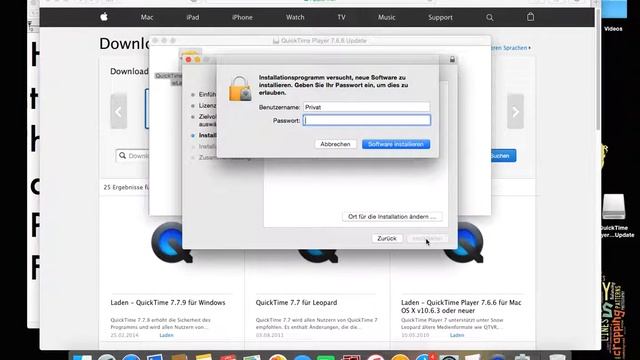Image resolution: width=640 pixels, height=360 pixels.
Task: Open Laden – QuickTime Player 7.6.6 link
Action: click(x=461, y=306)
